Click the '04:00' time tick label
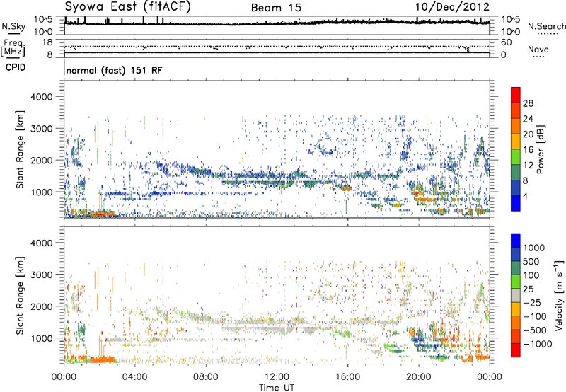566x392 pixels. tap(134, 377)
